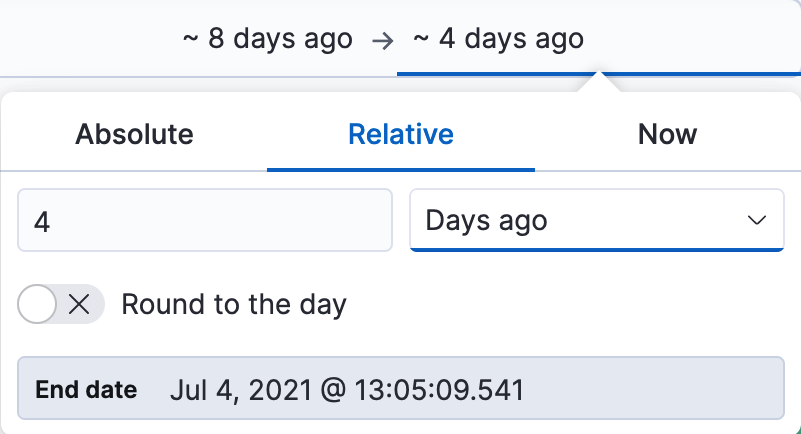Screen dimensions: 801x434
Task: Click the popover pointer under the end date
Action: tap(600, 83)
